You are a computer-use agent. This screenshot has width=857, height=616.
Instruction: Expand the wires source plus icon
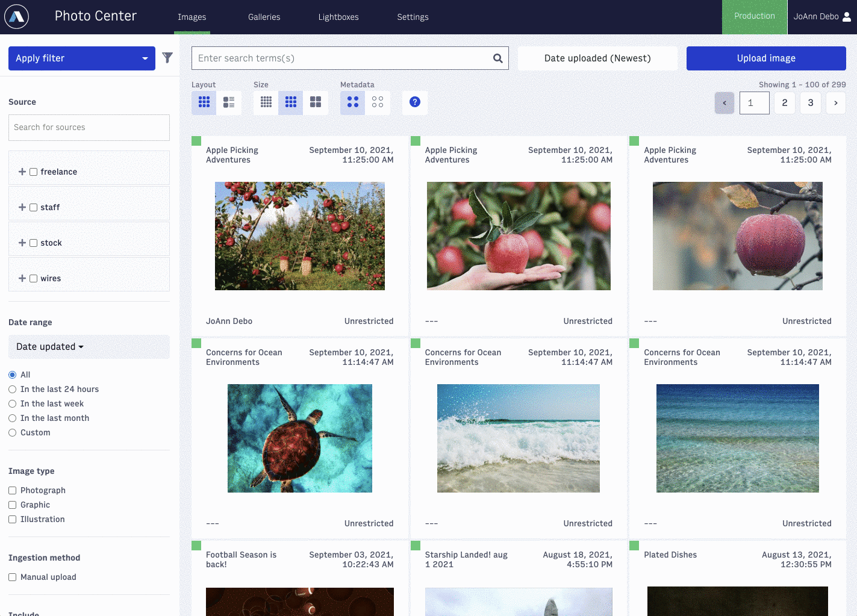click(x=22, y=278)
